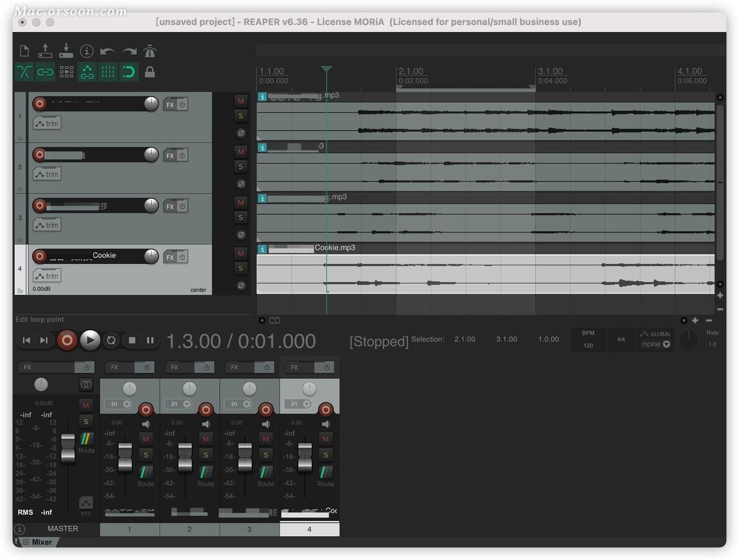Open trim envelope menu on track 2
Image resolution: width=739 pixels, height=560 pixels.
tap(47, 174)
